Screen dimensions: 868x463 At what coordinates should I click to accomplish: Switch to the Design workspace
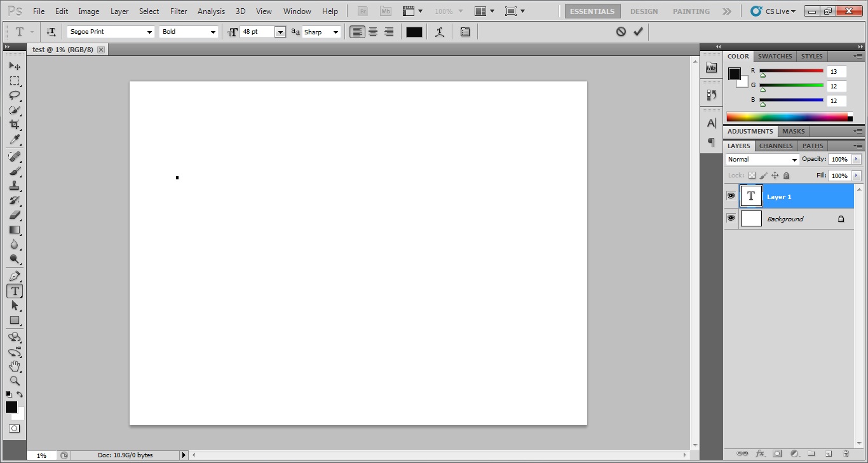[644, 11]
